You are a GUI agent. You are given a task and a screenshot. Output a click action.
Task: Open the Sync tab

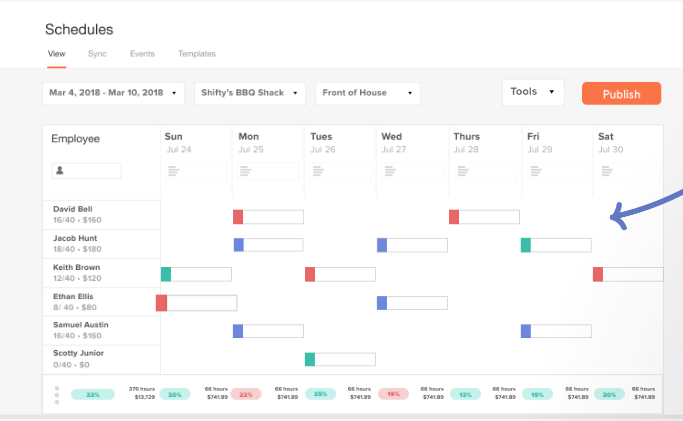97,54
